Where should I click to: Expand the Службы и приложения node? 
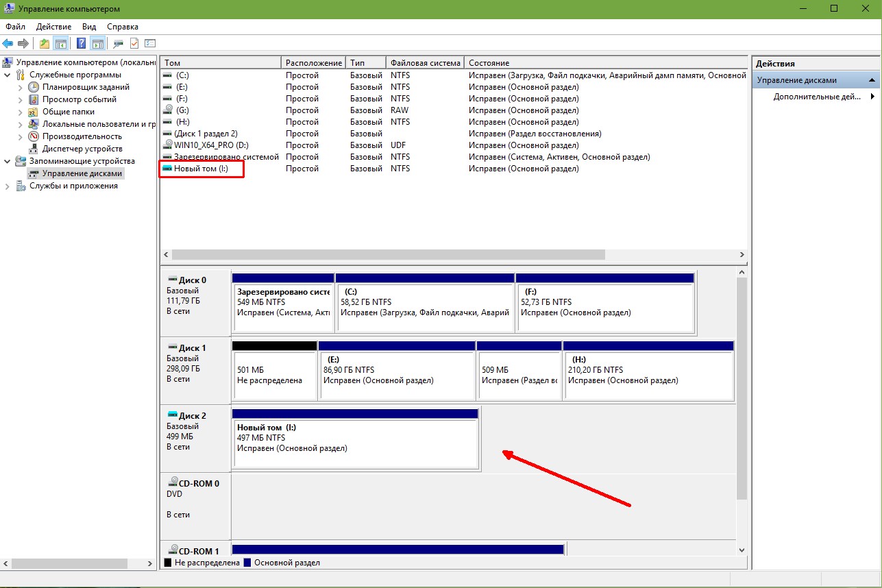click(7, 186)
